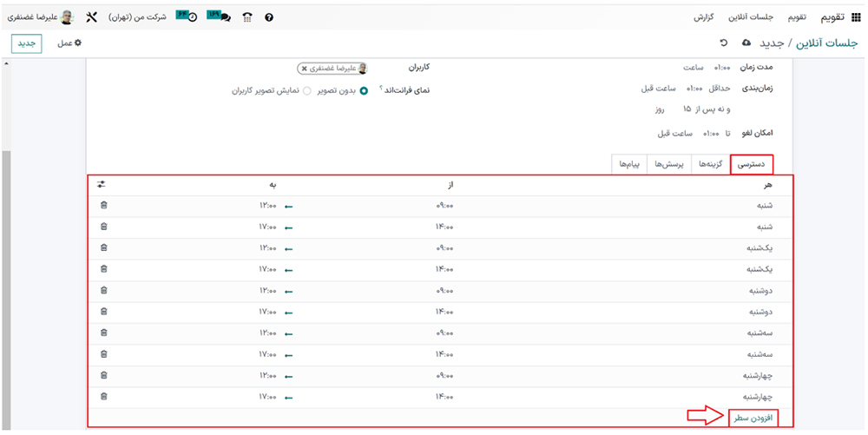Screen dimensions: 868x435
Task: Switch to the پرسش‌ها tab
Action: coord(670,164)
